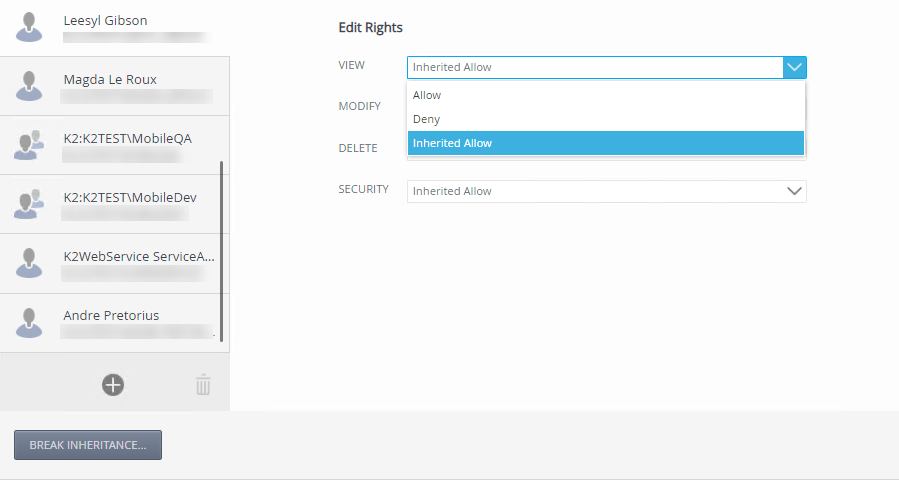
Task: Click Leesyl Gibson's user avatar icon
Action: 30,27
